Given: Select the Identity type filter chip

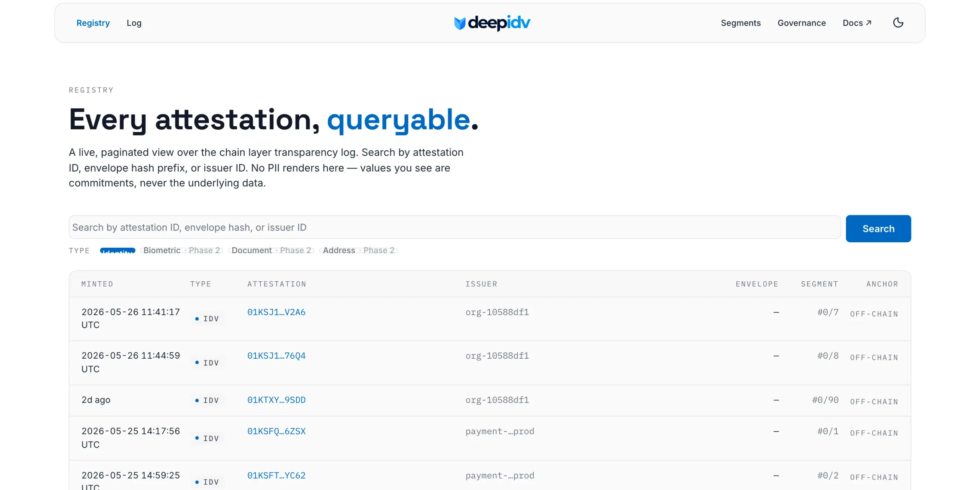Looking at the screenshot, I should [118, 250].
